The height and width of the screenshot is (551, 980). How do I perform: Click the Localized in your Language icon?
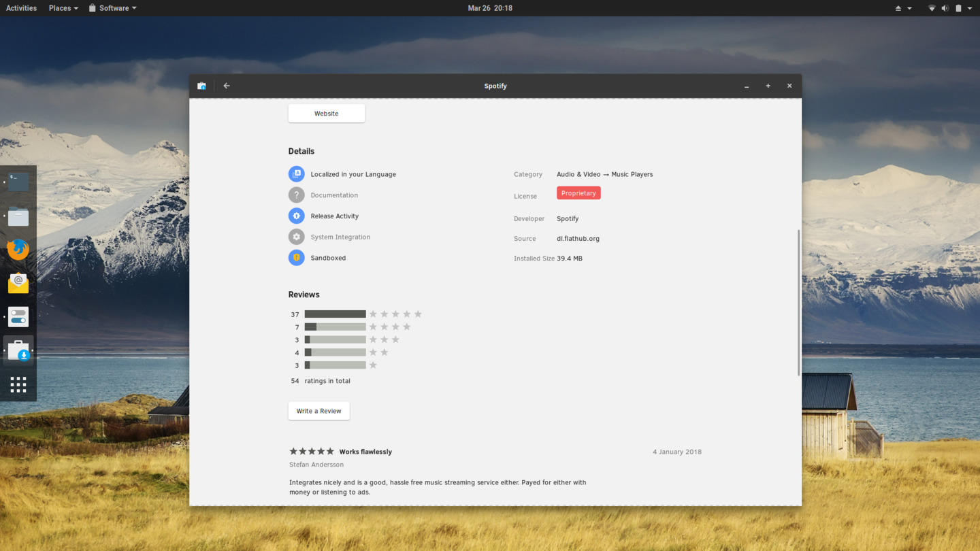(296, 174)
